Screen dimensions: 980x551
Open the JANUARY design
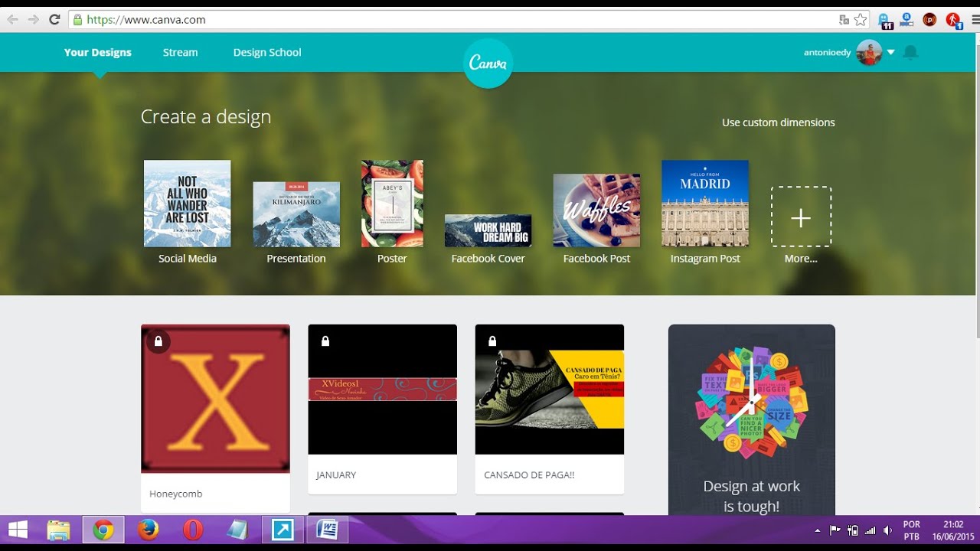[382, 409]
